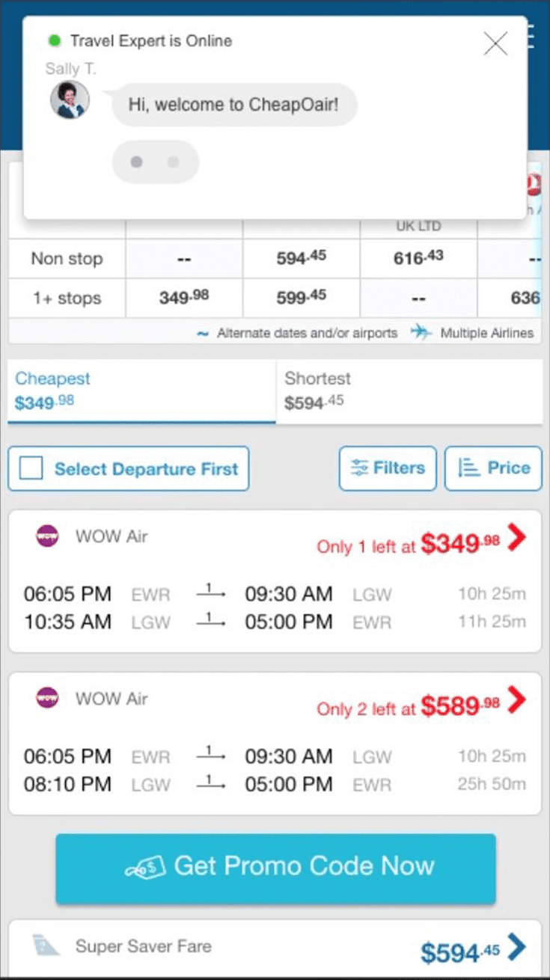
Task: Select 1+ stops 349.98 fare cell
Action: (184, 298)
